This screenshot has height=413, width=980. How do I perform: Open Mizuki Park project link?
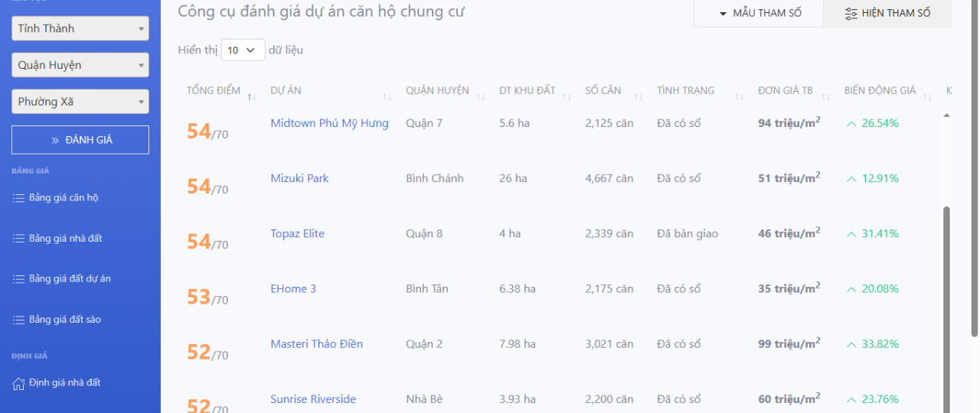(299, 178)
